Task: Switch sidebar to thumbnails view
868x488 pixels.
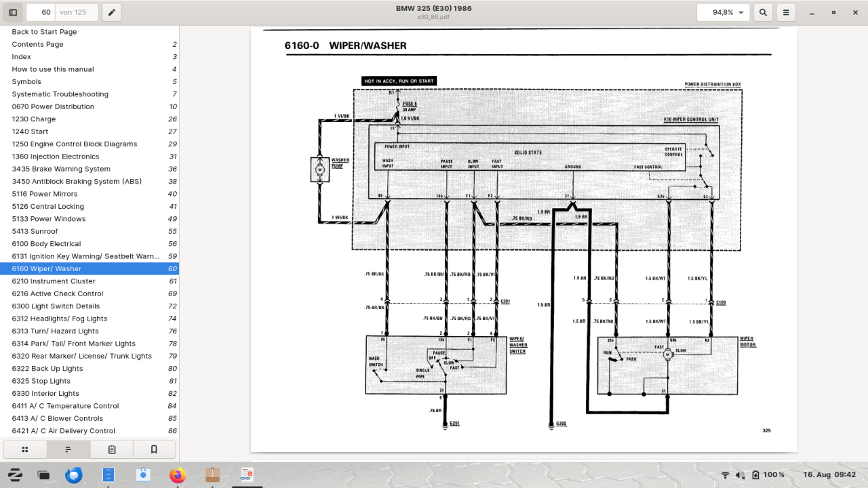Action: coord(25,449)
